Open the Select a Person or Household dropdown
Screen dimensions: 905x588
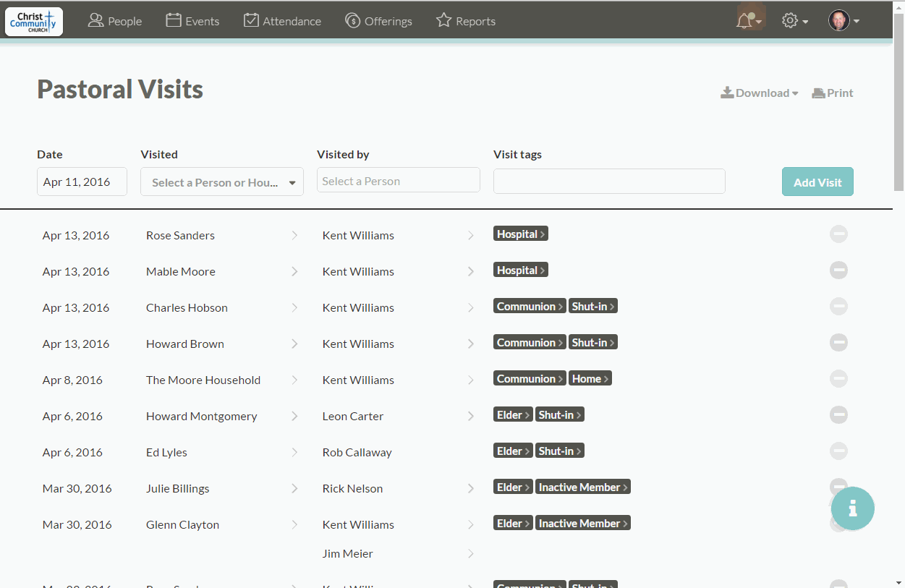pos(221,181)
